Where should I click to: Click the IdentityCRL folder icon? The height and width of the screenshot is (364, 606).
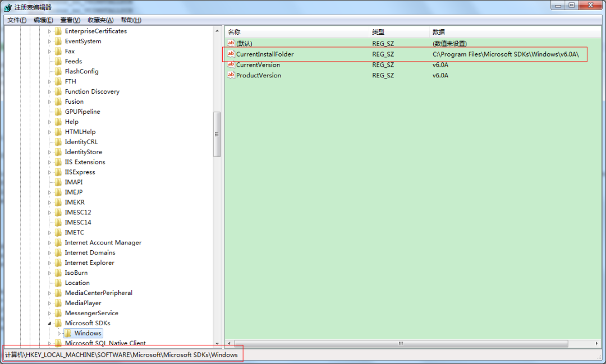[x=58, y=142]
